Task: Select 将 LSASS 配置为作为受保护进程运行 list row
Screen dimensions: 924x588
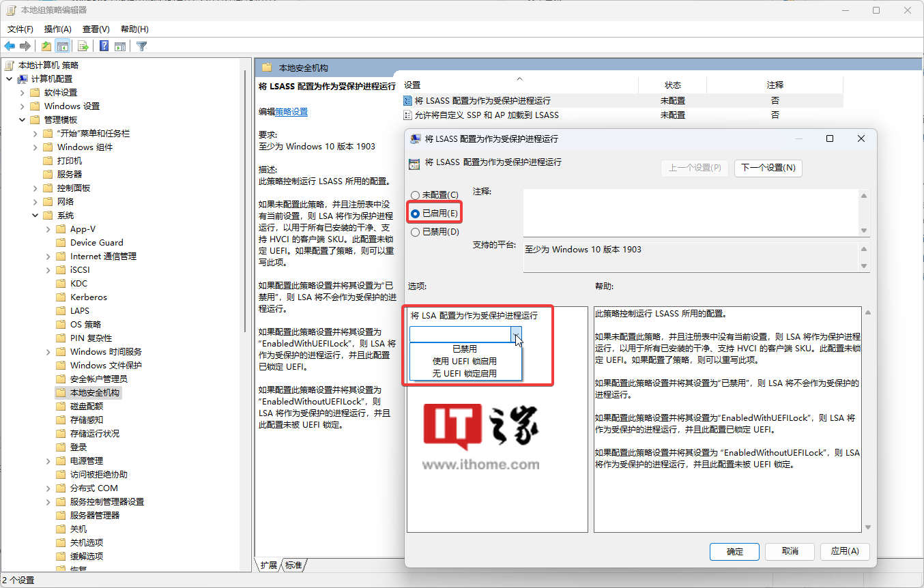Action: point(622,101)
